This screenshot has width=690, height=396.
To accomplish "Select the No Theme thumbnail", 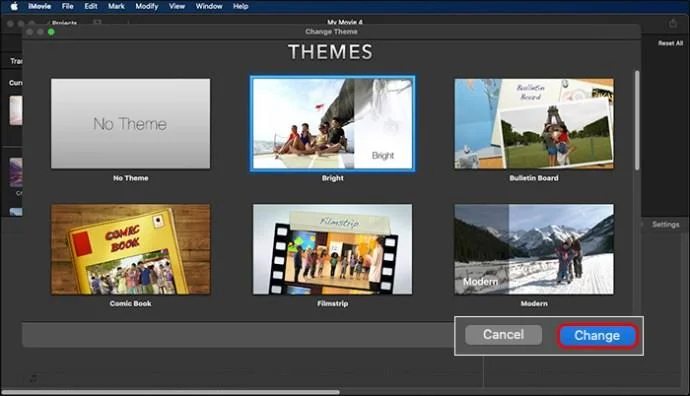I will [130, 124].
